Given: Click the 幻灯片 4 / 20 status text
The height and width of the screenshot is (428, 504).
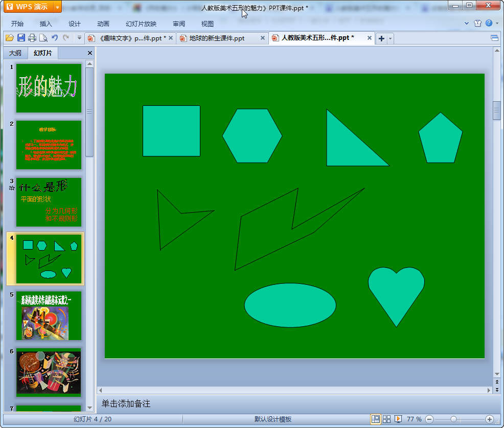Looking at the screenshot, I should 93,419.
